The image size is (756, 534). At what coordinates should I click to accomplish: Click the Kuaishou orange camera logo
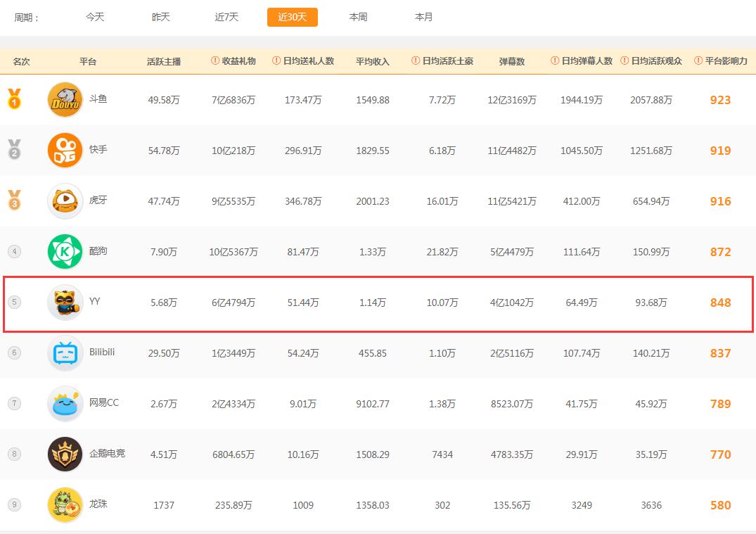coord(65,151)
